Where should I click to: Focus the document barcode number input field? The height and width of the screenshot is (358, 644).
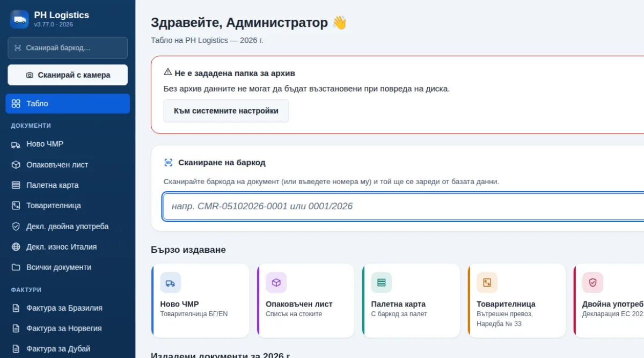(x=404, y=207)
